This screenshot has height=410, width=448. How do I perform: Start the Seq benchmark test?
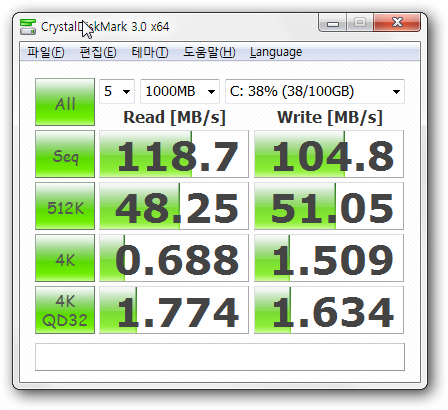[65, 154]
